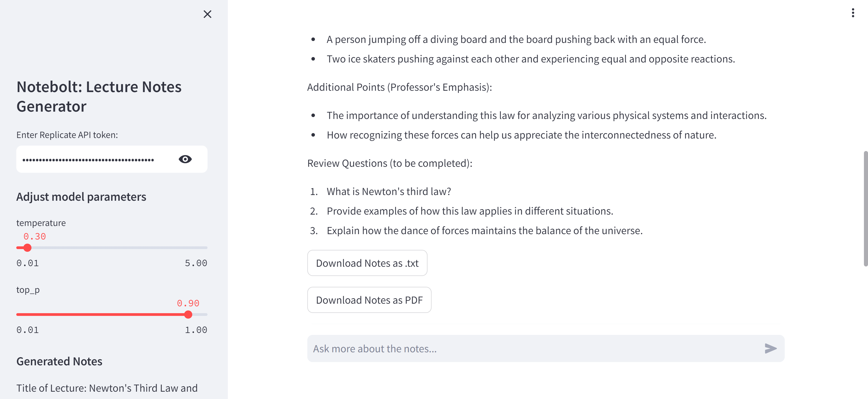Click the Replicate API token field

(x=98, y=159)
